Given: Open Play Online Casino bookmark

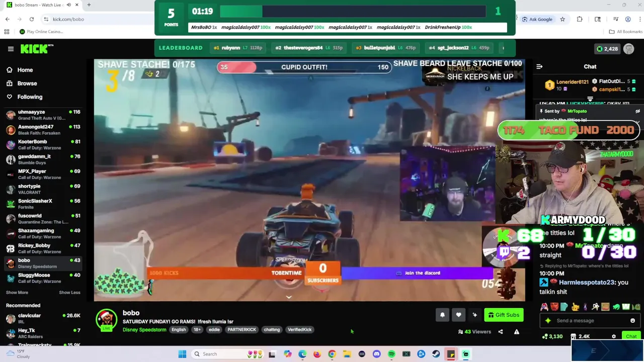Looking at the screenshot, I should click(x=41, y=32).
